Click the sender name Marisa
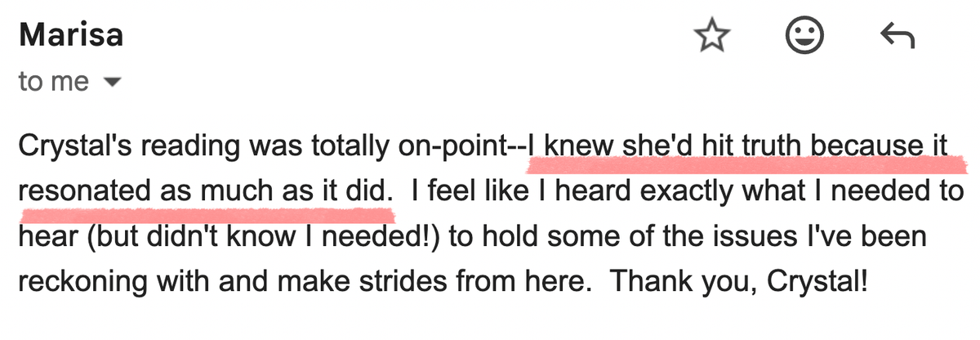Image resolution: width=980 pixels, height=340 pixels. click(70, 35)
